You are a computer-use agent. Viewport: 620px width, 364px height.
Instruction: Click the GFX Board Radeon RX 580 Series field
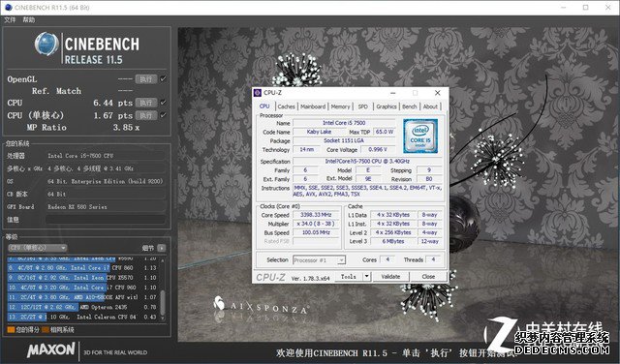coord(106,207)
